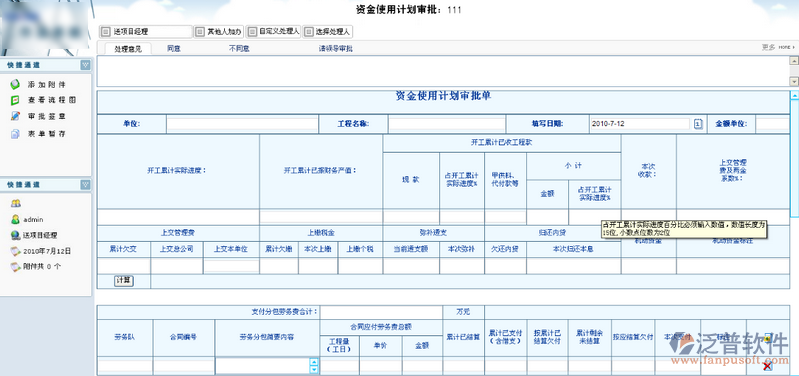
Task: Select the 处理意见 tab
Action: 125,49
